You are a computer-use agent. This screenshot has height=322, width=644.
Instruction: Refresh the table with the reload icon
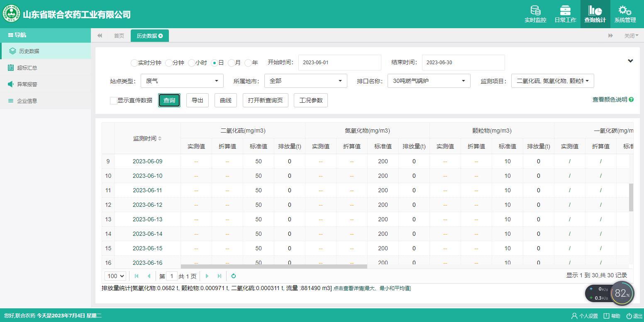click(x=234, y=276)
